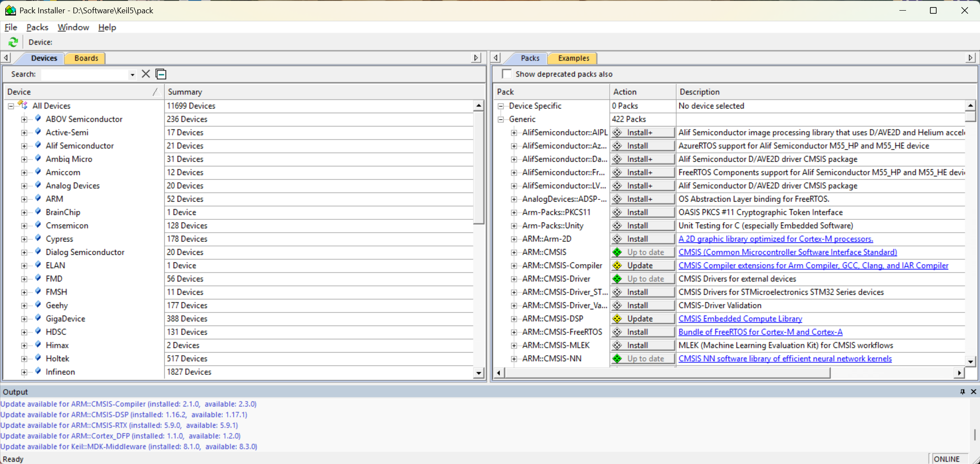Click green status icon for ARM::CMSIS-Driver
This screenshot has height=464, width=980.
(x=617, y=279)
